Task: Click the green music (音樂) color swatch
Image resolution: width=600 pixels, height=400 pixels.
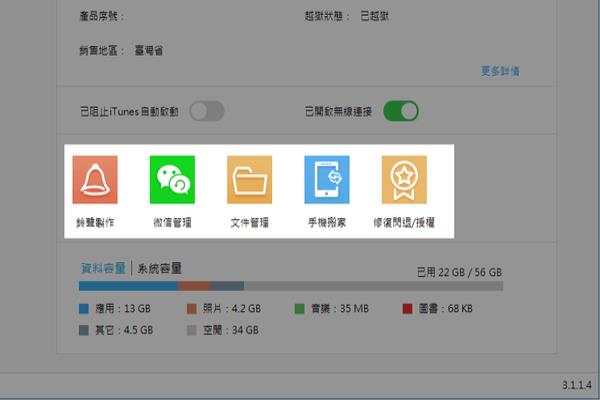Action: tap(300, 309)
